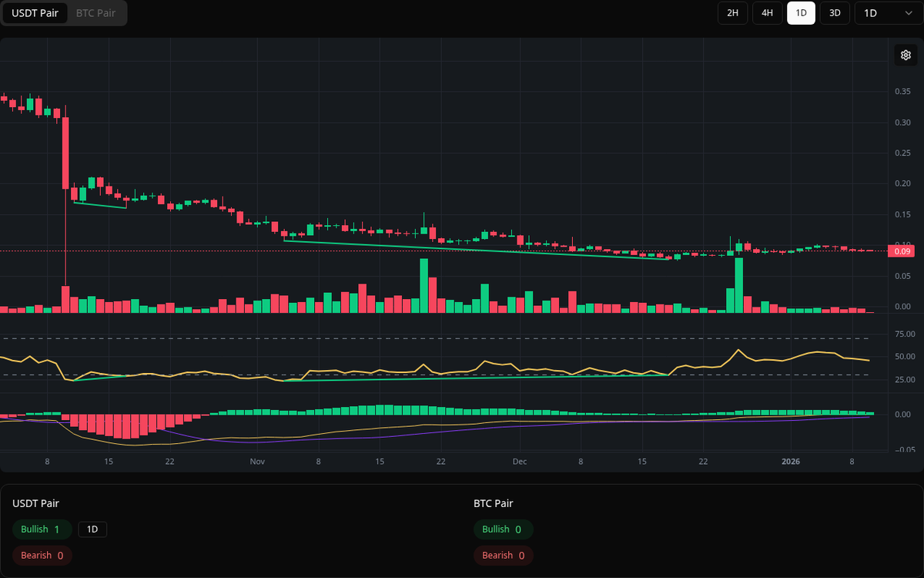This screenshot has width=924, height=578.
Task: Select the 2H timeframe button
Action: (732, 13)
